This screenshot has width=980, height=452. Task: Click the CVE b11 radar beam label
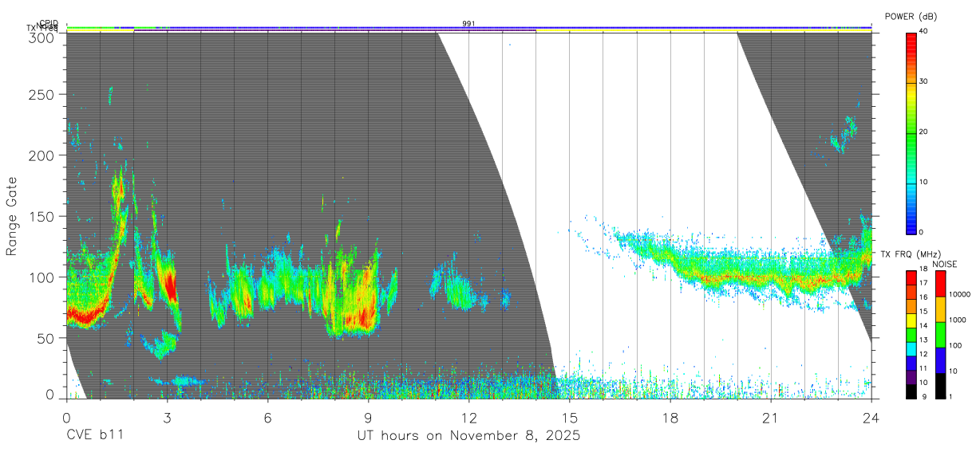94,436
